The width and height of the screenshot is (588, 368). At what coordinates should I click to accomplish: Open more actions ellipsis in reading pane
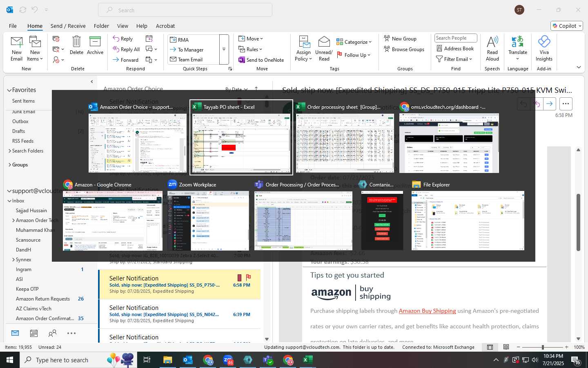coord(566,104)
